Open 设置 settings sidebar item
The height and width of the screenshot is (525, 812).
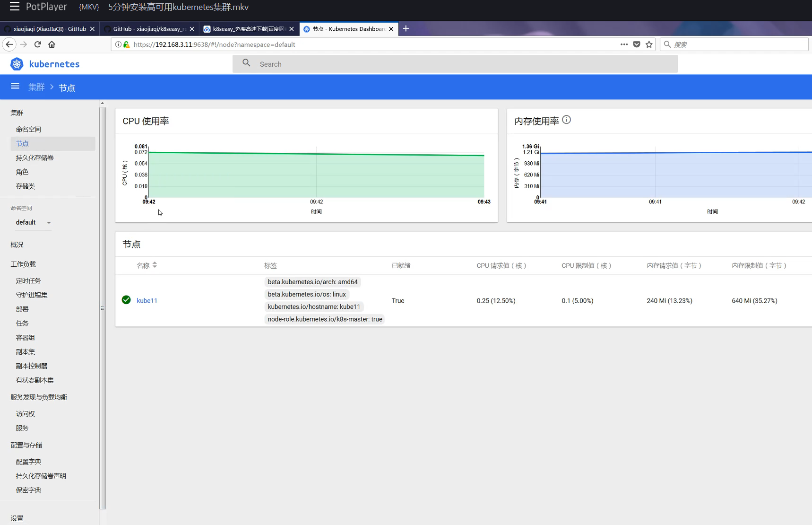click(x=17, y=518)
